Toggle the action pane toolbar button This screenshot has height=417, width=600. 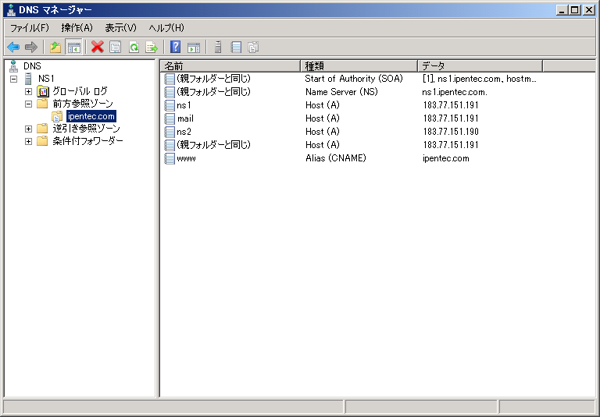point(194,47)
